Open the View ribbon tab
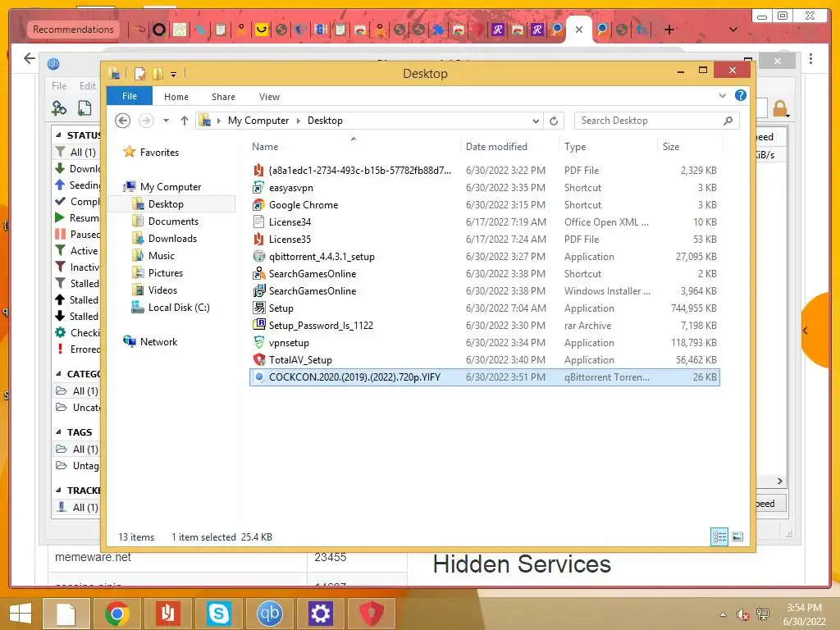Screen dimensions: 840x630 pyautogui.click(x=269, y=97)
